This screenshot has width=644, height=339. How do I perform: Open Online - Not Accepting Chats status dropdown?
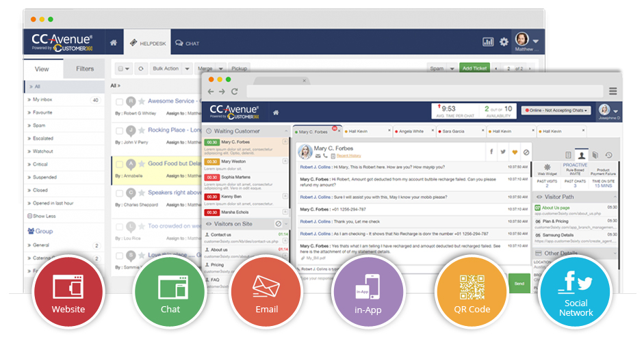(x=556, y=111)
